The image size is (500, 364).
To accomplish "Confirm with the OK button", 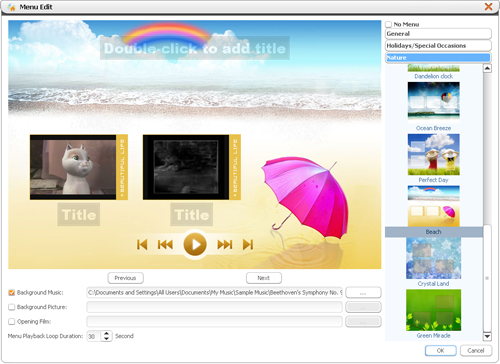I will [x=441, y=351].
